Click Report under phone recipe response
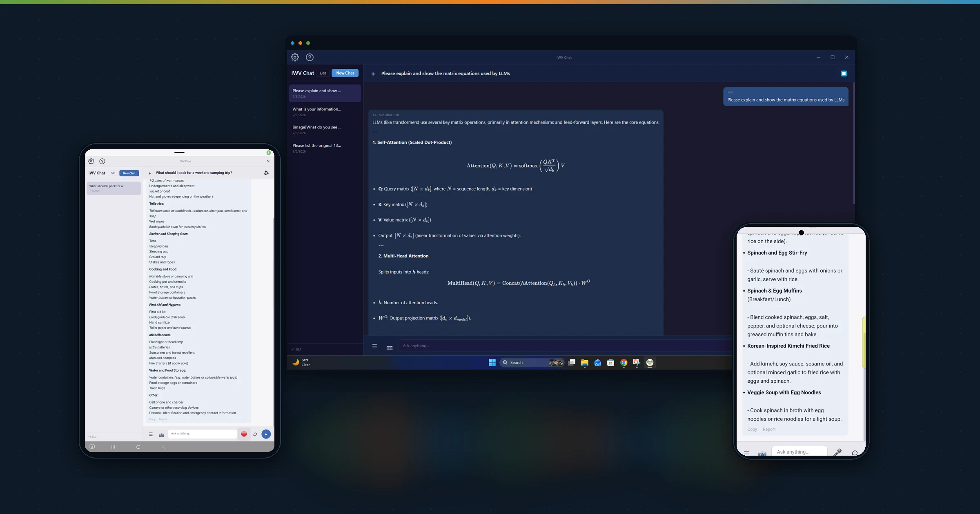This screenshot has width=980, height=514. 769,430
